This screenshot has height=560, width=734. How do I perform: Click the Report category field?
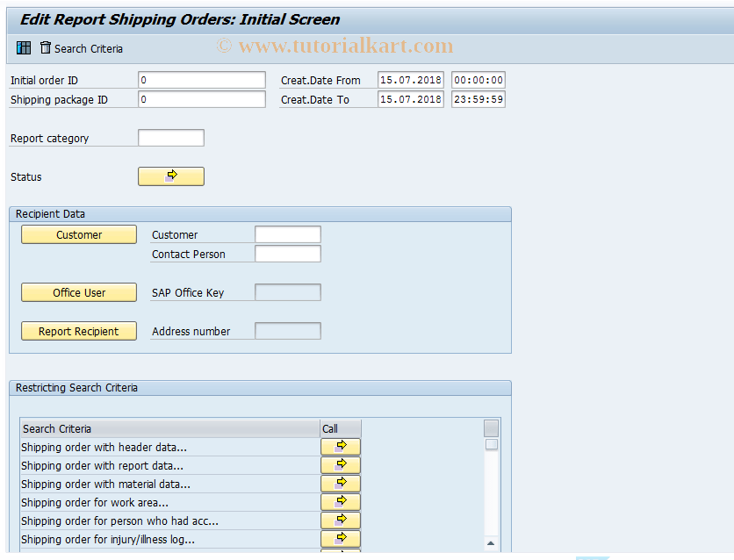tap(170, 138)
